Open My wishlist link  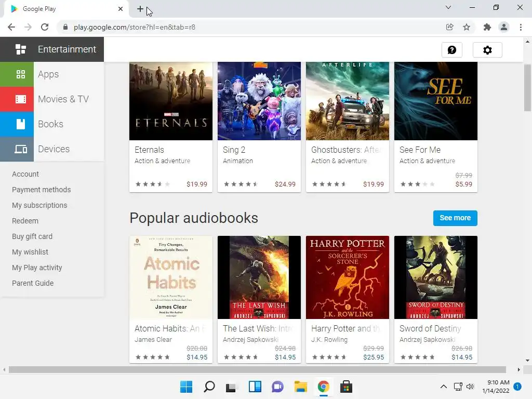point(30,252)
